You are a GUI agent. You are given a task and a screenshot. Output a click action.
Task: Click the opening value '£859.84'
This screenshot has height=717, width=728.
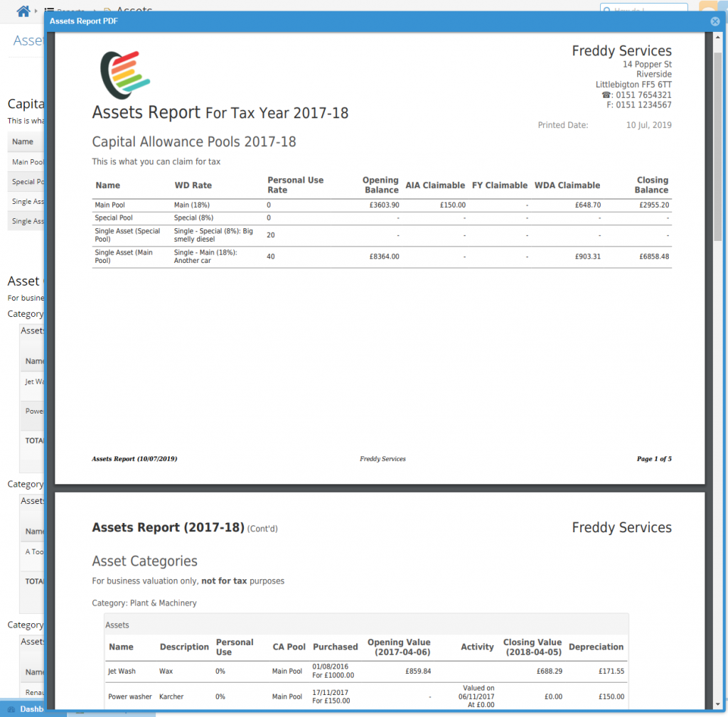[x=418, y=671]
